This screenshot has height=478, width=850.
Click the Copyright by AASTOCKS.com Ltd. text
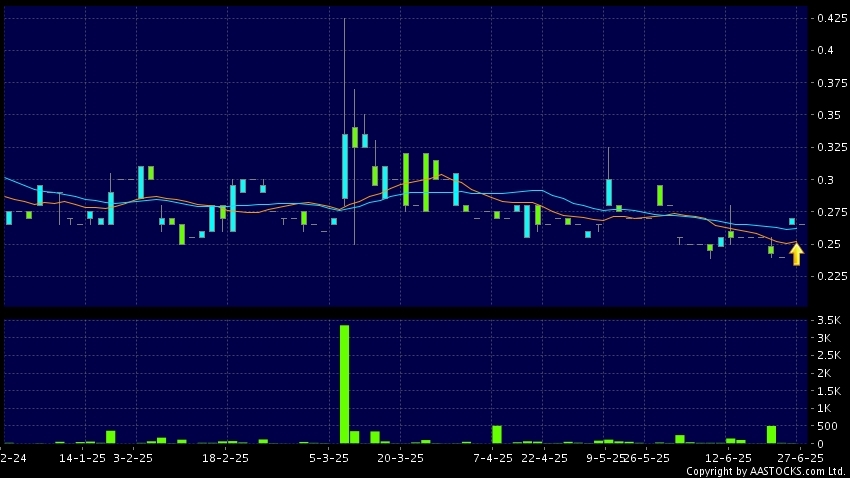pos(766,471)
